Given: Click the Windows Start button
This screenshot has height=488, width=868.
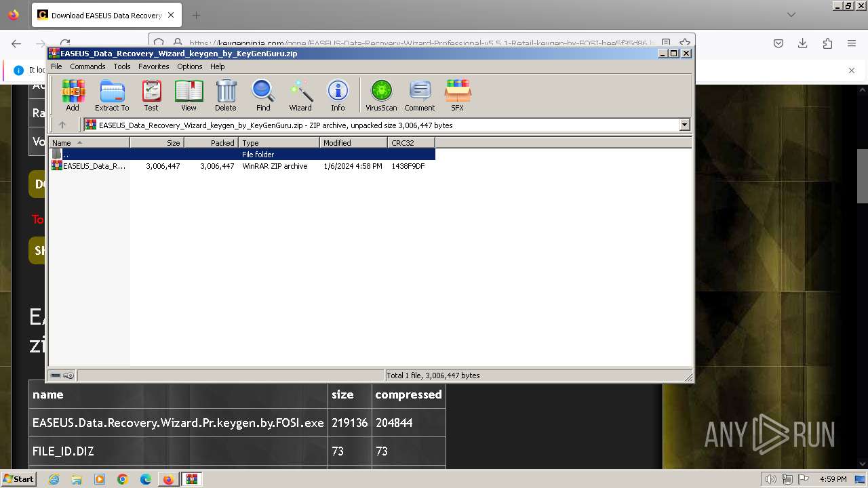Looking at the screenshot, I should tap(18, 479).
